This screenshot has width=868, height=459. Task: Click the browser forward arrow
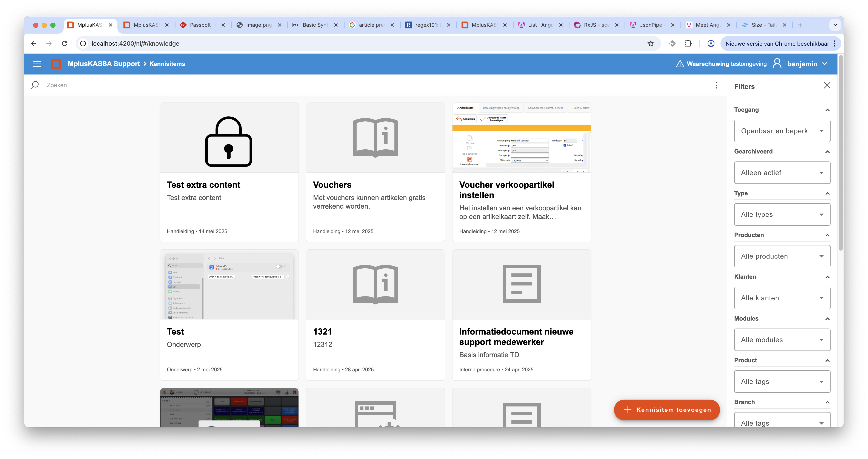point(49,43)
